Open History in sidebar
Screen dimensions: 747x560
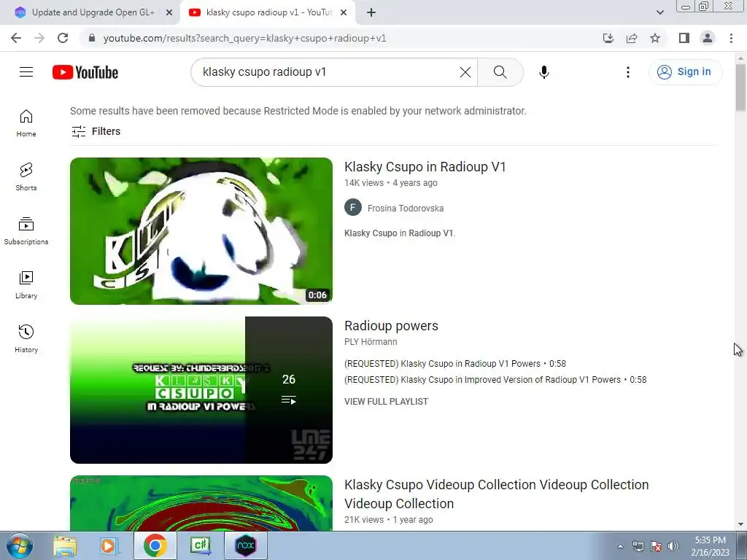[x=26, y=338]
